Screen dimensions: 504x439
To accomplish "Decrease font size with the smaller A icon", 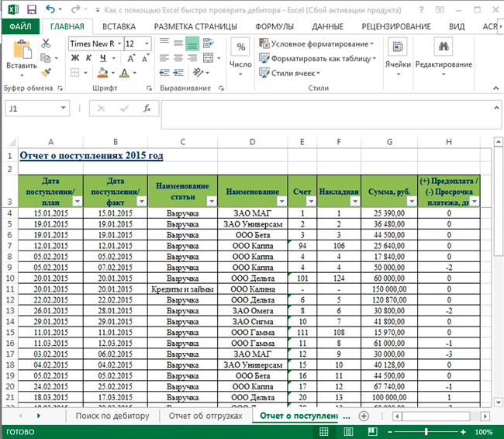I will (x=145, y=58).
